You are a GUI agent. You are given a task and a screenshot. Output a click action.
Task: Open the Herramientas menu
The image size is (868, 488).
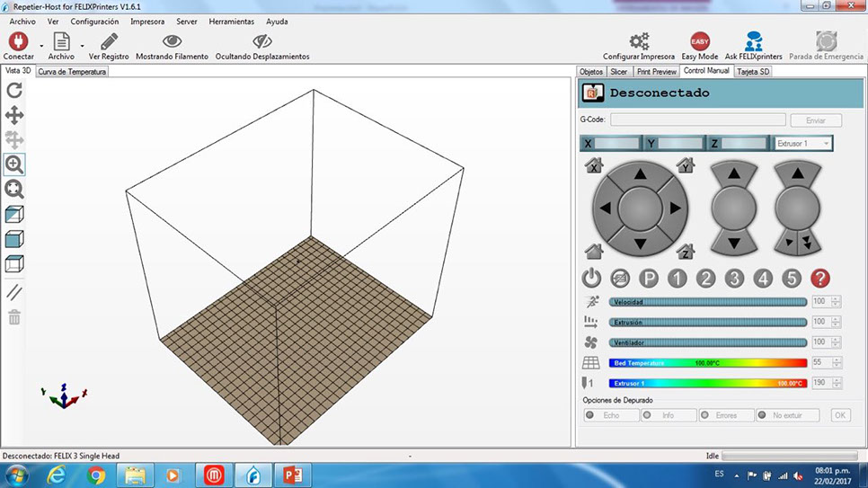[231, 21]
